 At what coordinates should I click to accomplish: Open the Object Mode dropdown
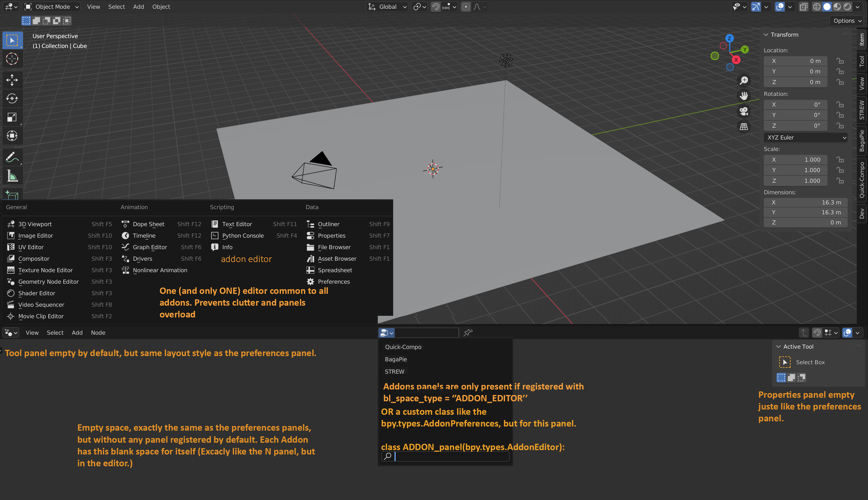52,7
